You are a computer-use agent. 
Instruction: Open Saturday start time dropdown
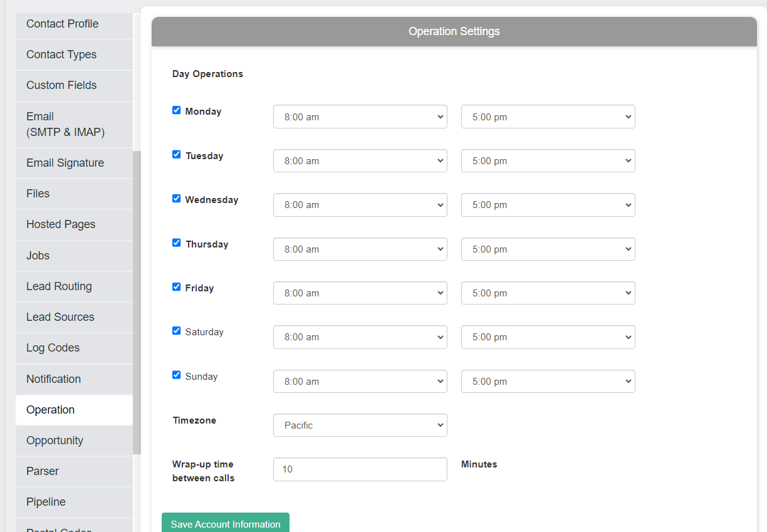click(360, 337)
